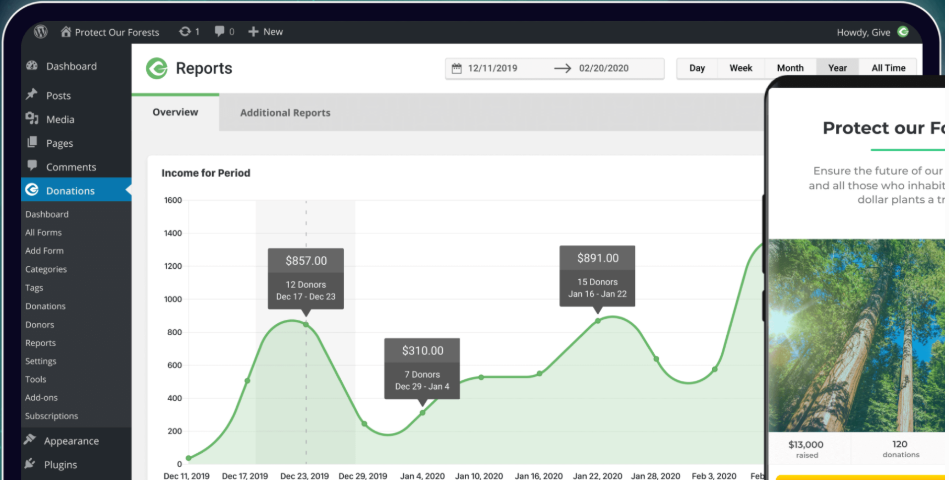Click the $857.00 data point on chart
The height and width of the screenshot is (480, 949).
pos(306,325)
